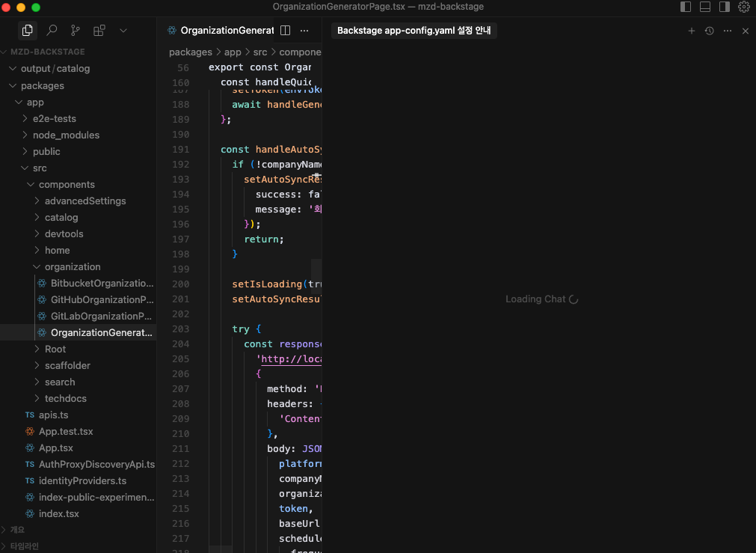Screen dimensions: 756x553
Task: Click the src breadcrumb segment
Action: coord(259,52)
